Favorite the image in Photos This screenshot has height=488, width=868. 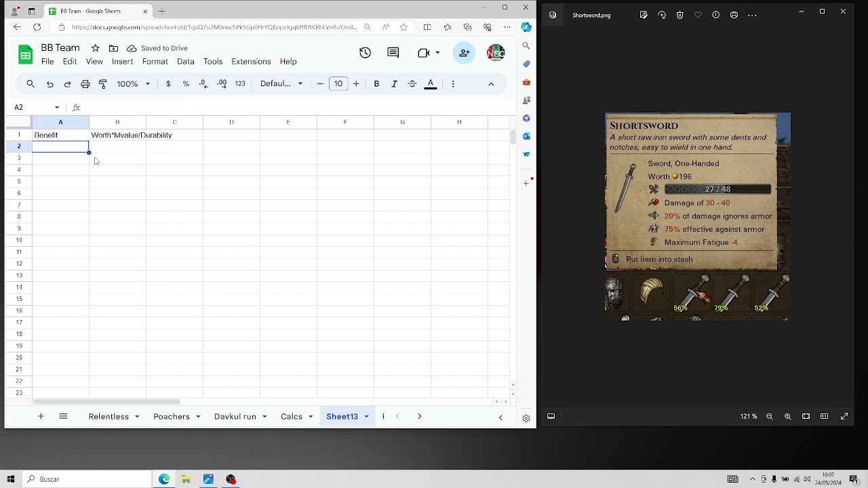698,15
